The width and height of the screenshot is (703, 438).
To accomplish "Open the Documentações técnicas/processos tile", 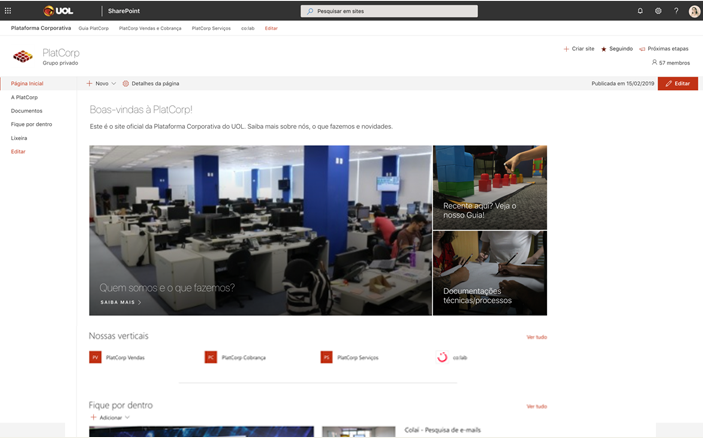I will 490,273.
